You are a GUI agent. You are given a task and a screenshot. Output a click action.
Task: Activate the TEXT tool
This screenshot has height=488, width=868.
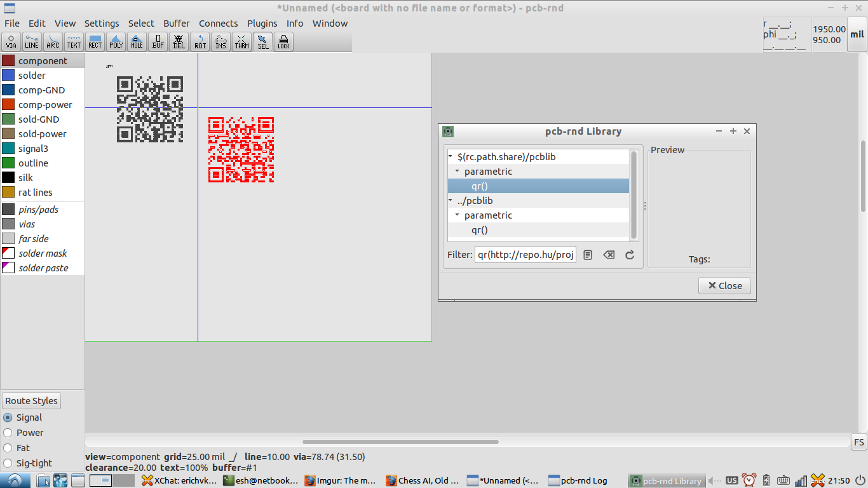(x=74, y=41)
